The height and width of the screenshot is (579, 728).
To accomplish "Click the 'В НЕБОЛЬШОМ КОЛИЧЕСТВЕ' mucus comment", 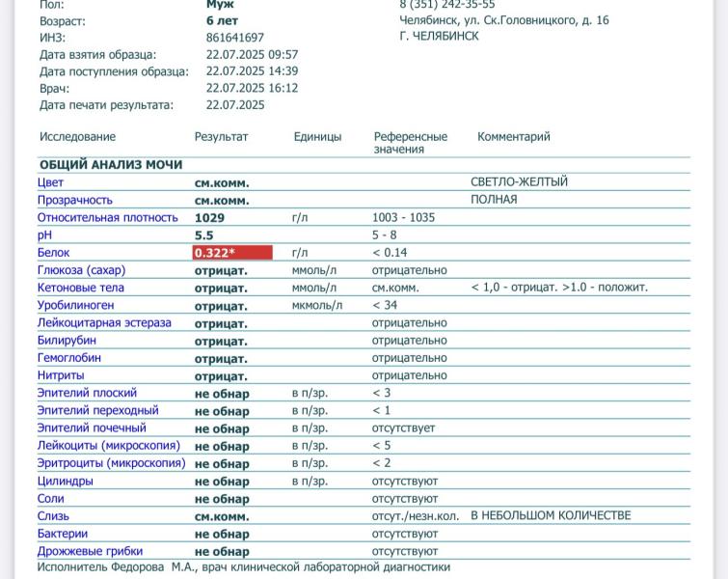I will pos(551,515).
